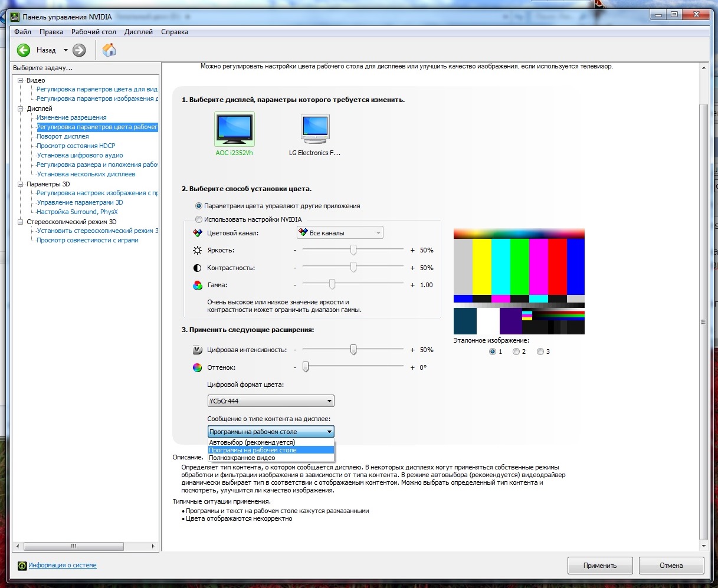The height and width of the screenshot is (588, 718).
Task: Click the Применить button
Action: pyautogui.click(x=600, y=566)
